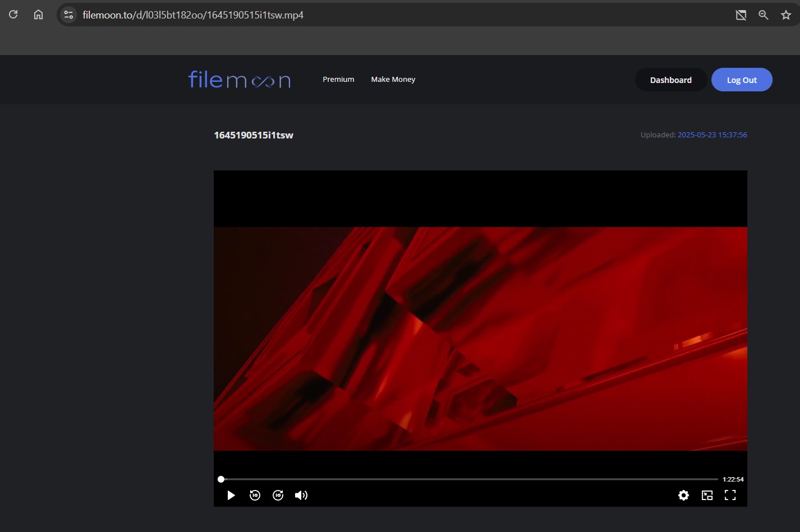800x532 pixels.
Task: Open the Premium menu item
Action: 338,79
